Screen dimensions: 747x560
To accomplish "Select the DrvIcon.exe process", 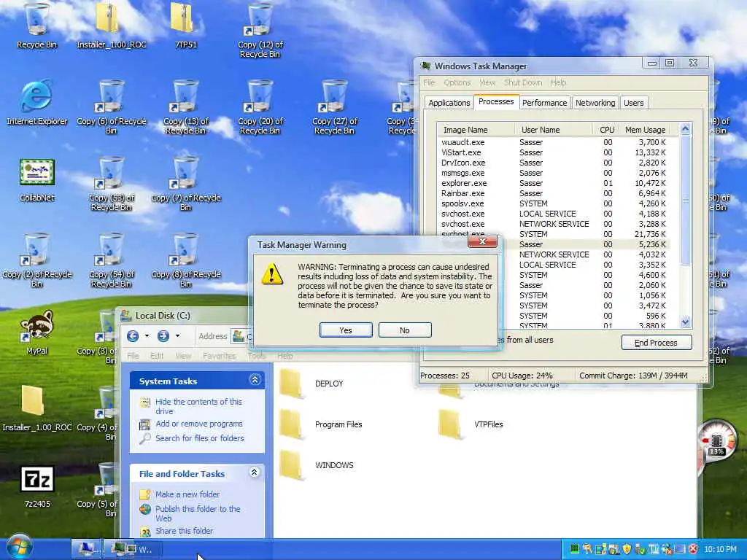I will click(x=553, y=163).
